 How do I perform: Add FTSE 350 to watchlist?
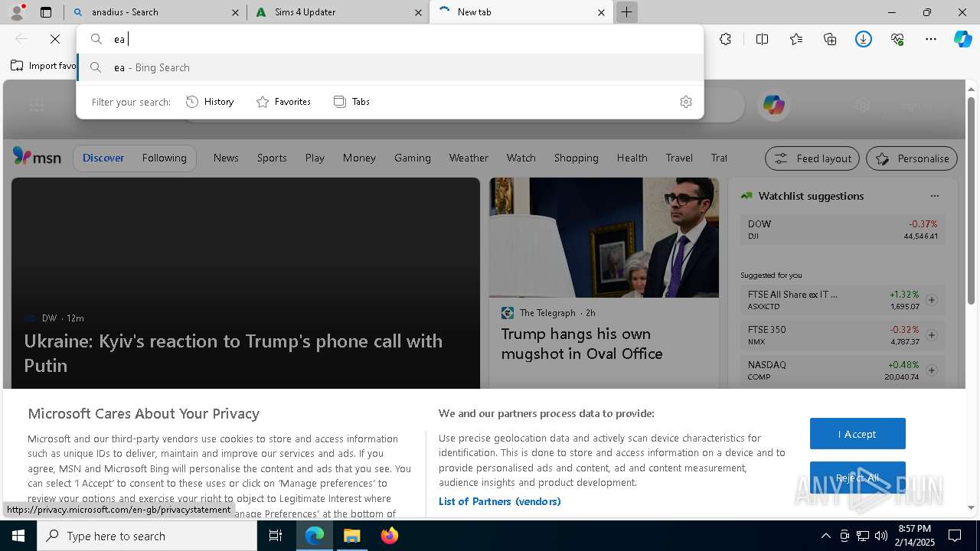[932, 335]
